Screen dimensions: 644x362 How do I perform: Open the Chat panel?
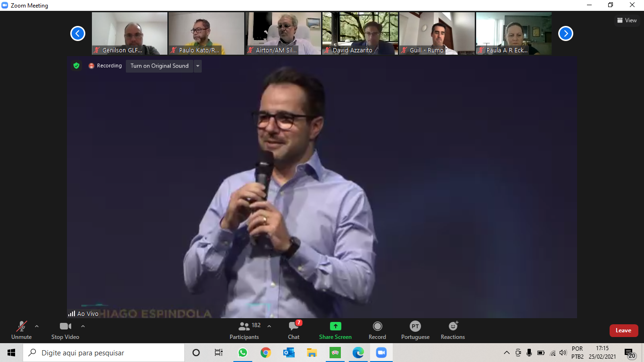(294, 330)
